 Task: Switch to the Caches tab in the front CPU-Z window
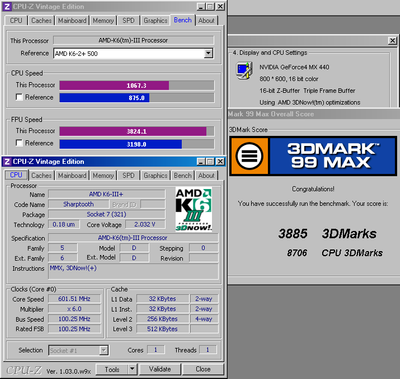click(41, 175)
